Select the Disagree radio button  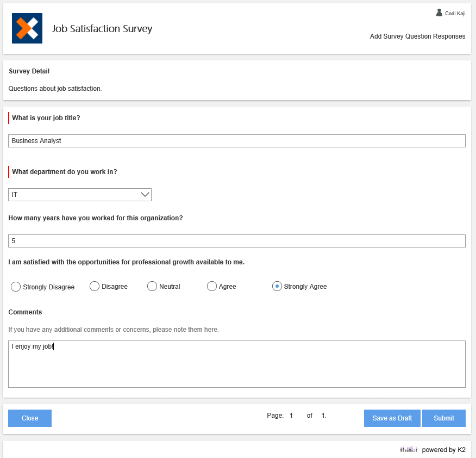(94, 286)
